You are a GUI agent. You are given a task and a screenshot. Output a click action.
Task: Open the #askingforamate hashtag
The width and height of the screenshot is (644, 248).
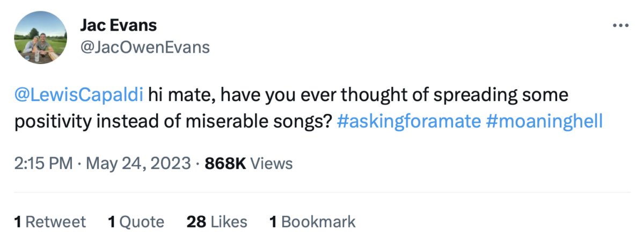coord(409,121)
